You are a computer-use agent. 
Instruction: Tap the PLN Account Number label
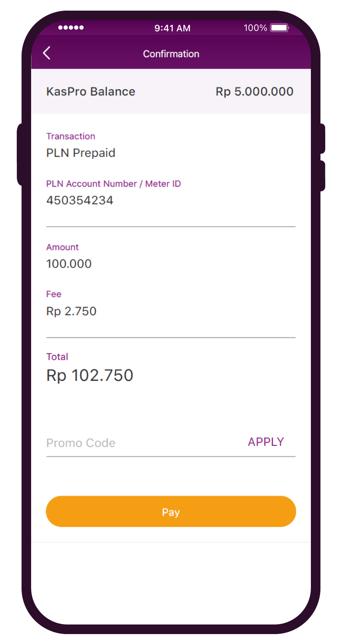click(x=113, y=184)
